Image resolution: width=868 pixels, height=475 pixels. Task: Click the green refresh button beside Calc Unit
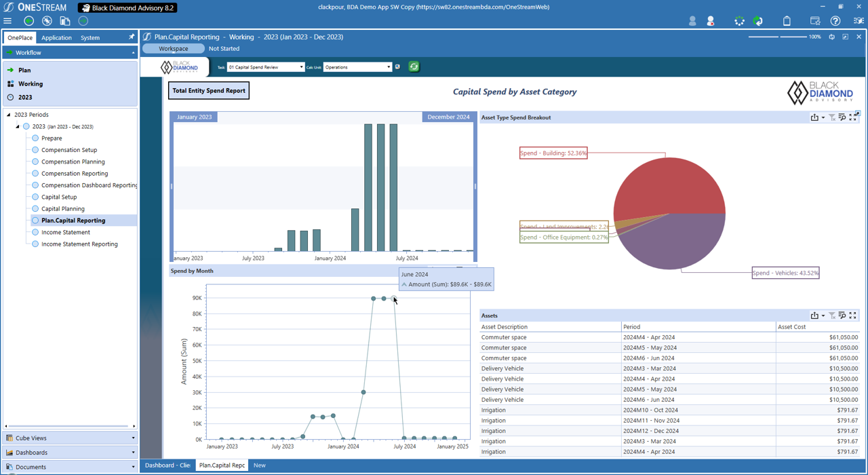pos(414,66)
